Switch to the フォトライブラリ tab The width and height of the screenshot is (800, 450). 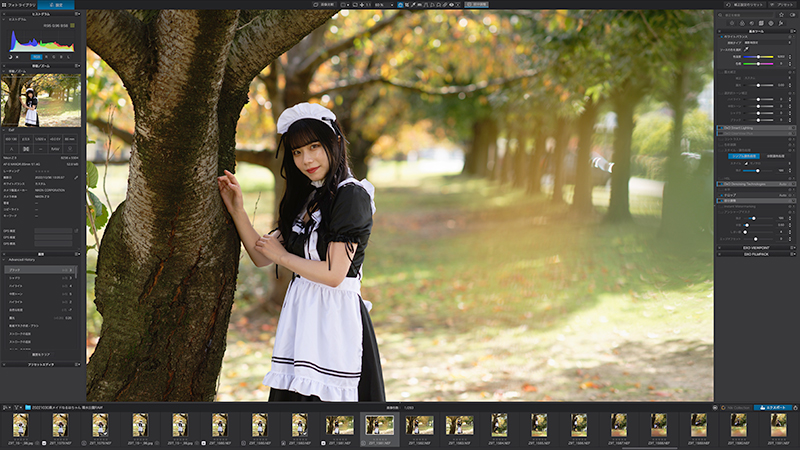tap(19, 5)
